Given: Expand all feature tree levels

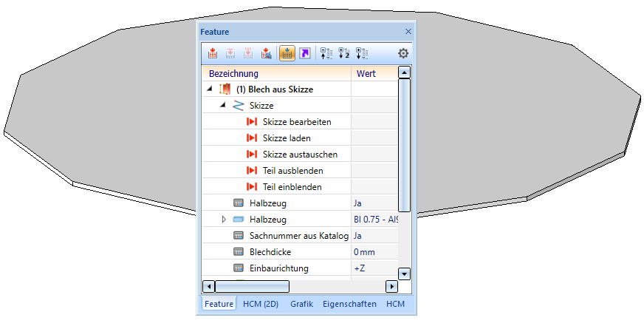Looking at the screenshot, I should click(362, 53).
